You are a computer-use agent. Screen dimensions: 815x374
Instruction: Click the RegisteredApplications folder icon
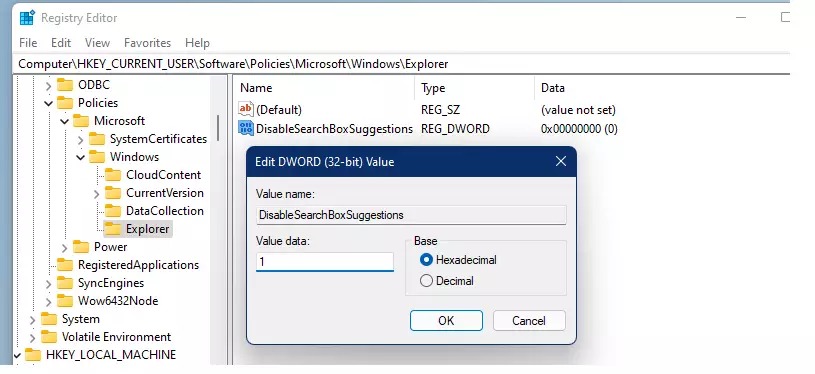coord(65,264)
